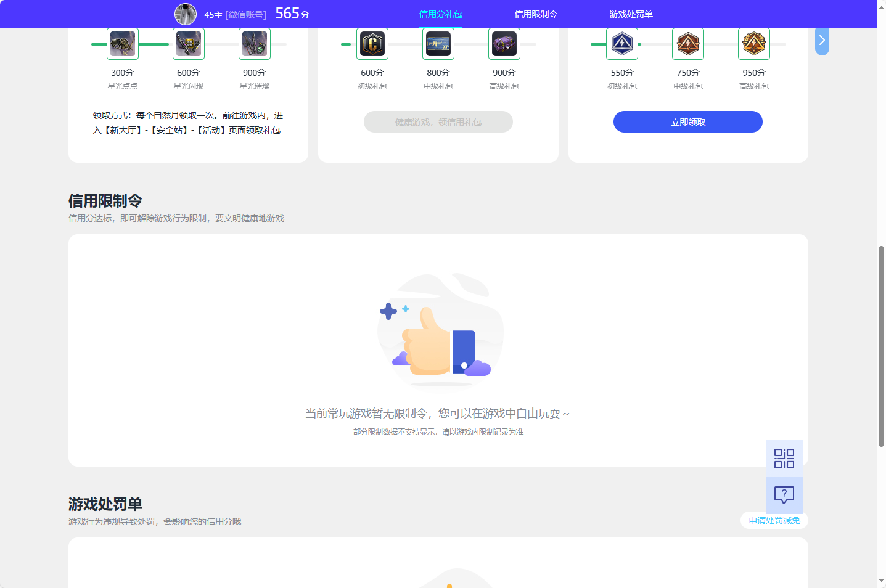Select the 600分 初级礼包 coin icon
Image resolution: width=886 pixels, height=588 pixels.
372,44
